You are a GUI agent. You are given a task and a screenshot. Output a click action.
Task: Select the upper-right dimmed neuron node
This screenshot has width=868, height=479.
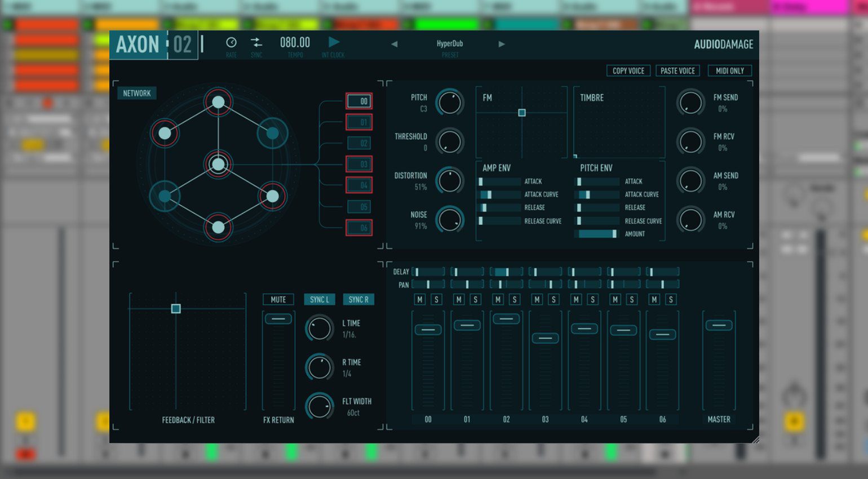pos(272,133)
